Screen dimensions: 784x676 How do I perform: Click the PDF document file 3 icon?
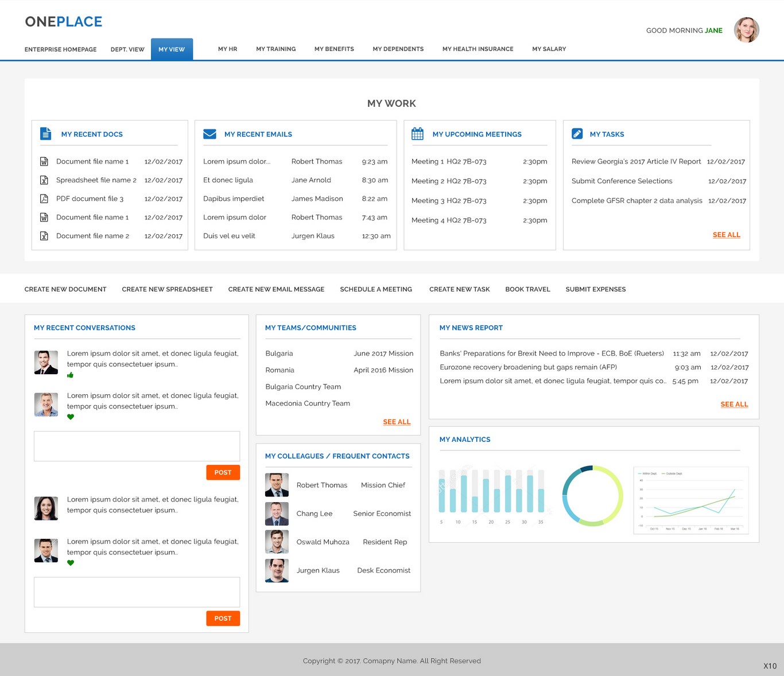44,199
